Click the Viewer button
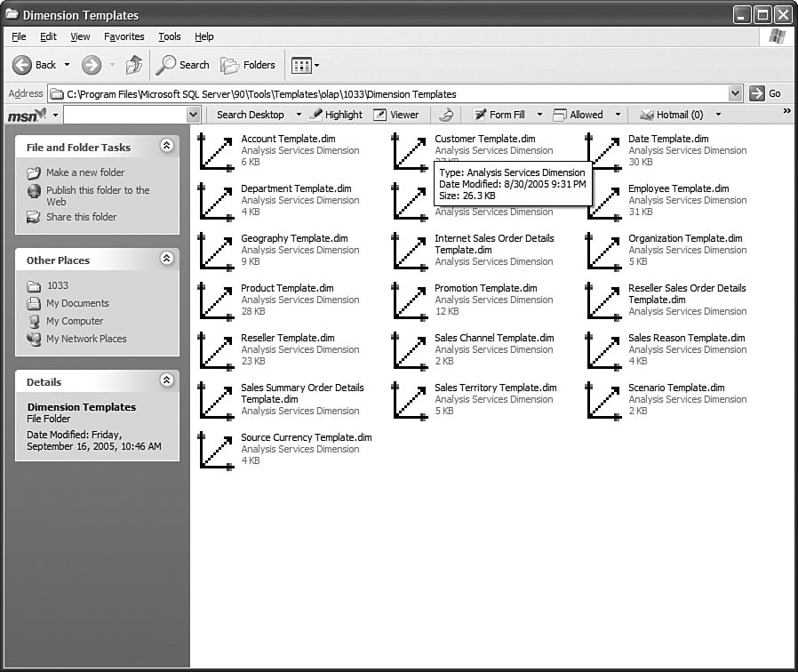 tap(396, 115)
